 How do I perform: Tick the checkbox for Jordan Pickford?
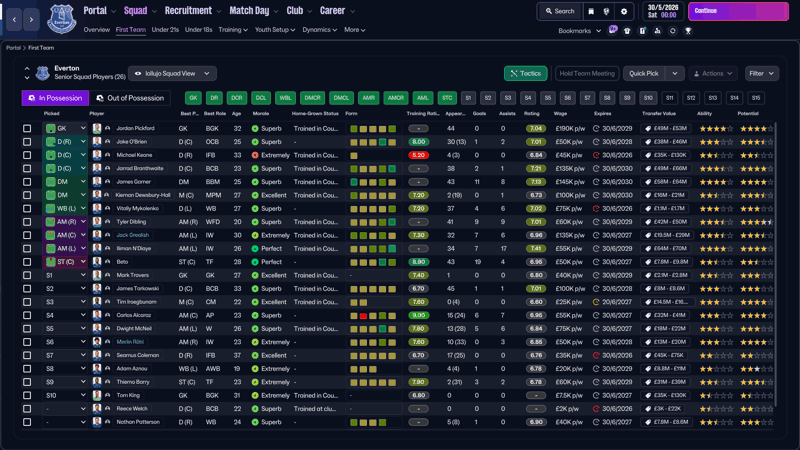tap(27, 129)
